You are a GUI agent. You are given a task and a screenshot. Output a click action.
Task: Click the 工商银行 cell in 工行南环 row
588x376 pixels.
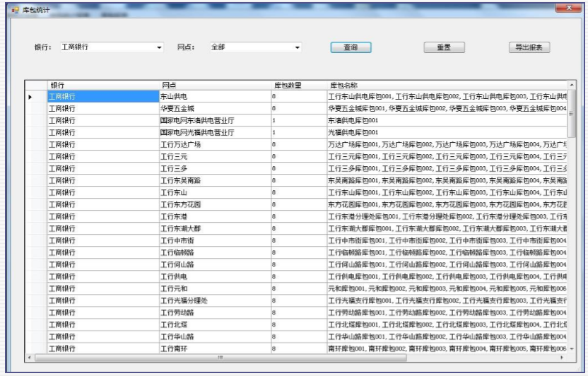[103, 348]
